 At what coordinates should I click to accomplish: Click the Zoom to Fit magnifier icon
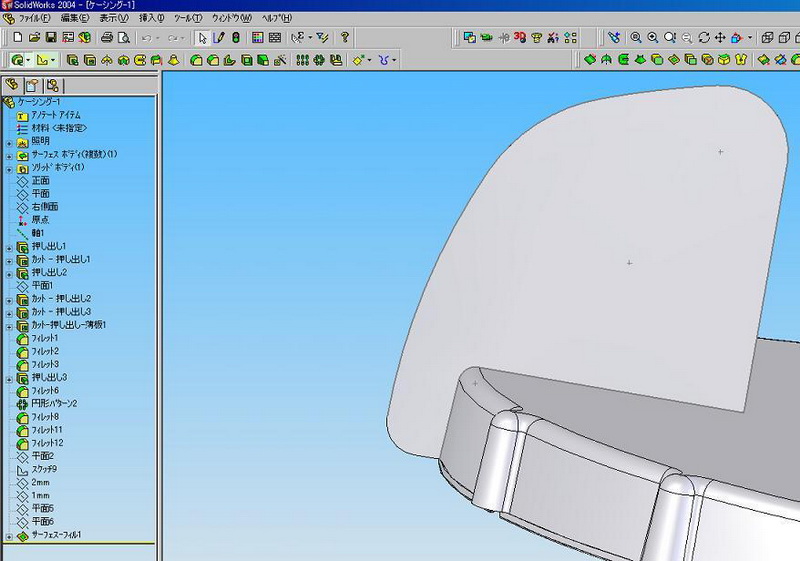pyautogui.click(x=636, y=37)
